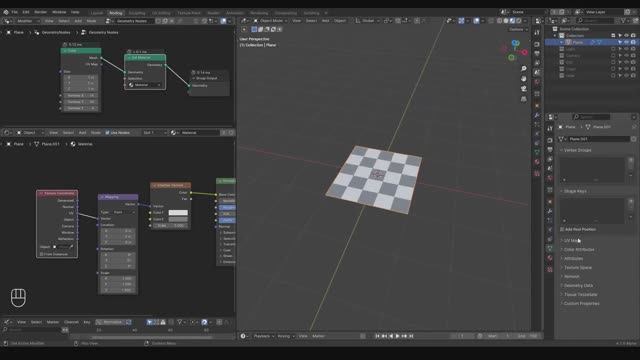Open the Window menu

pyautogui.click(x=59, y=12)
